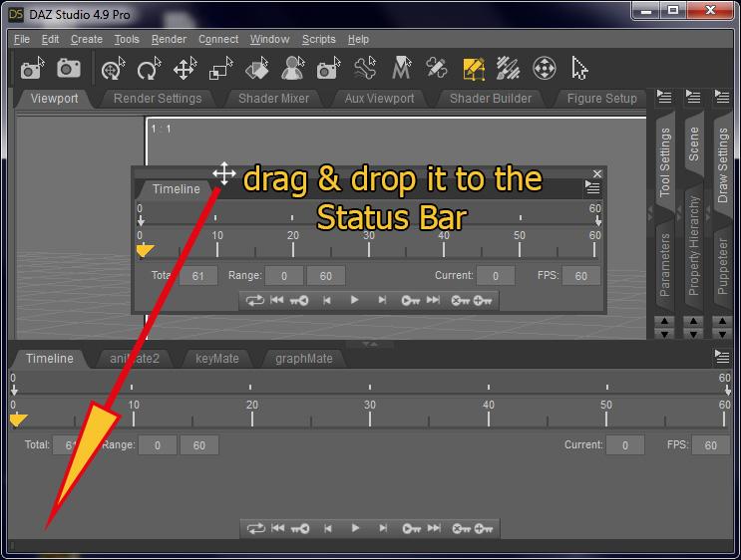Viewport: 741px width, 560px height.
Task: Collapse bottom pane using center arrow handle
Action: [x=370, y=344]
